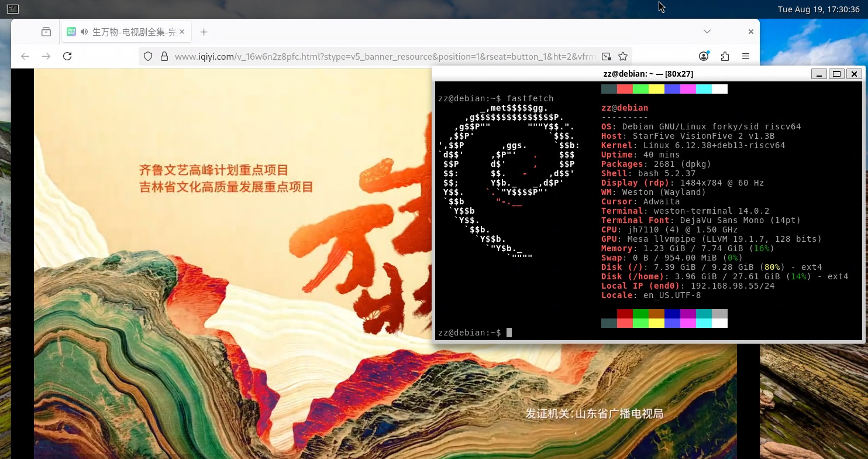This screenshot has width=868, height=459.
Task: Click the terminal window title bar
Action: (x=647, y=74)
